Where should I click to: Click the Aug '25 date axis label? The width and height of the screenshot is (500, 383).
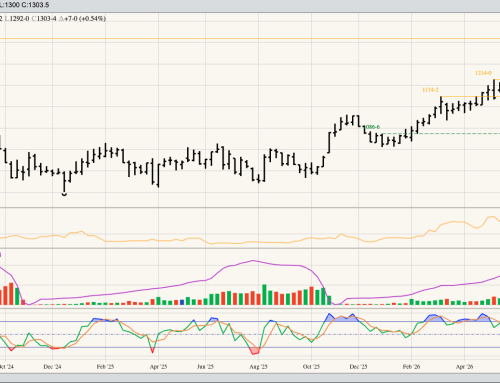coord(258,367)
